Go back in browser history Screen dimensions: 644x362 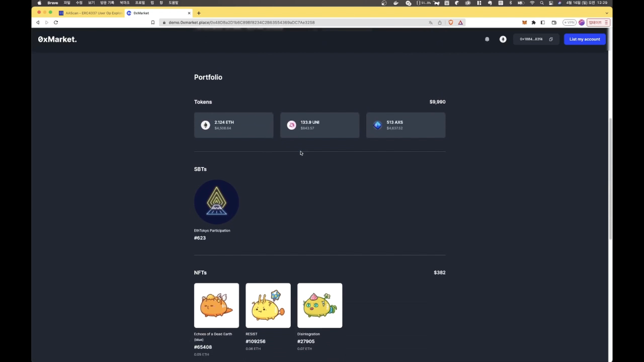(38, 22)
